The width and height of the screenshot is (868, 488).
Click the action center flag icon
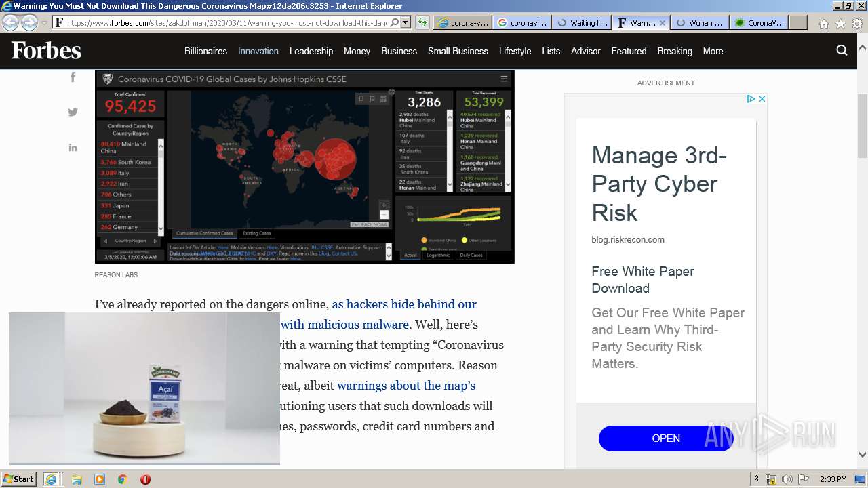pos(802,479)
